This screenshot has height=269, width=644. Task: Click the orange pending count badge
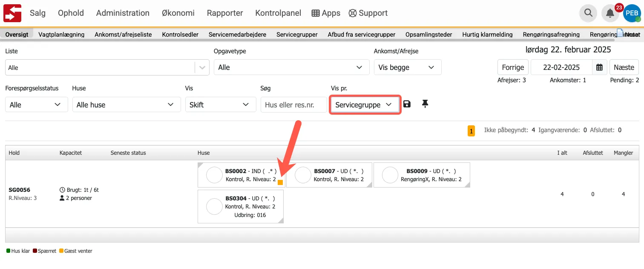[x=471, y=131]
